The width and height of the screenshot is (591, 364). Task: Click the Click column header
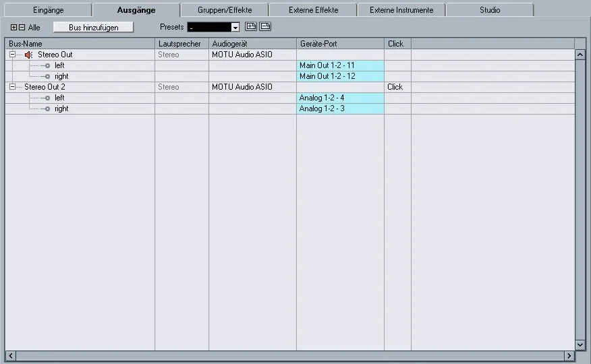pyautogui.click(x=397, y=44)
